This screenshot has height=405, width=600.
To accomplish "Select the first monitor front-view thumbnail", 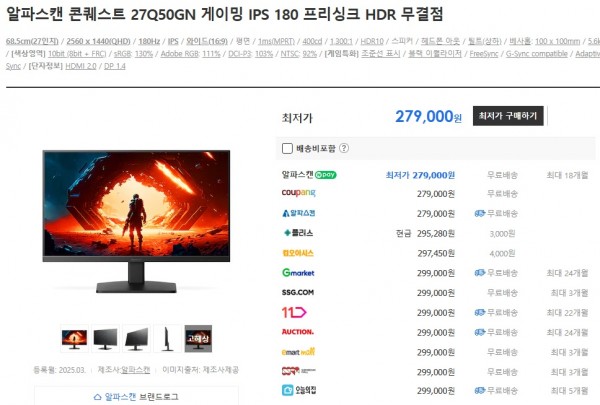I will (74, 339).
